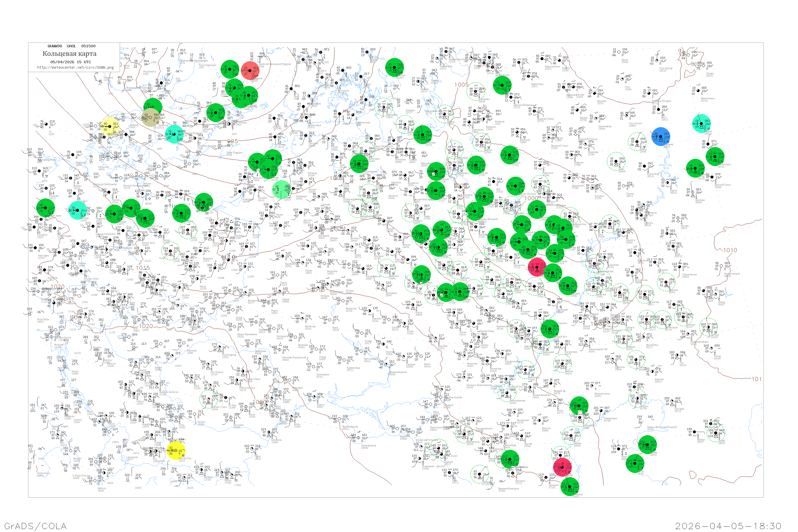The image size is (798, 532).
Task: Click the 1015 isobar label
Action: (143, 268)
